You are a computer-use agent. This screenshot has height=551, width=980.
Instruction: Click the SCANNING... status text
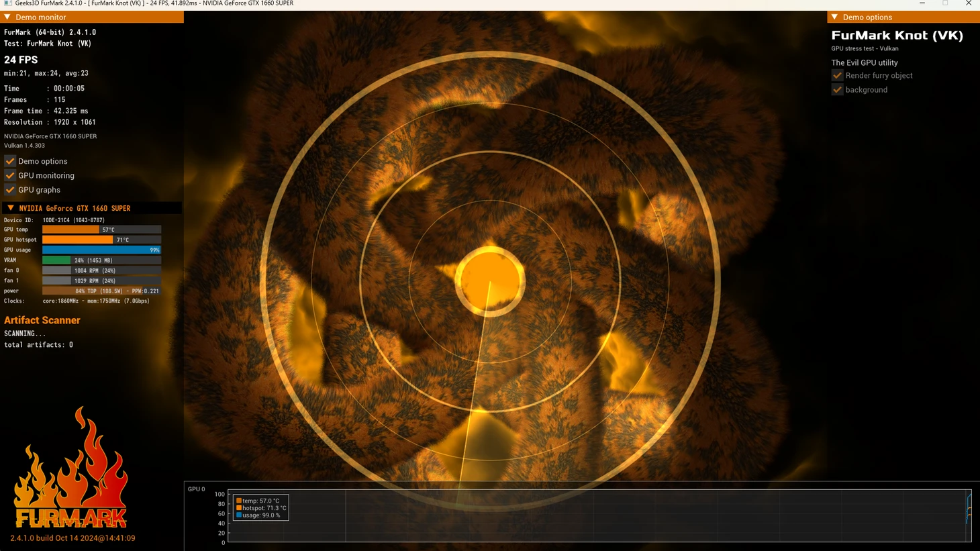(25, 334)
